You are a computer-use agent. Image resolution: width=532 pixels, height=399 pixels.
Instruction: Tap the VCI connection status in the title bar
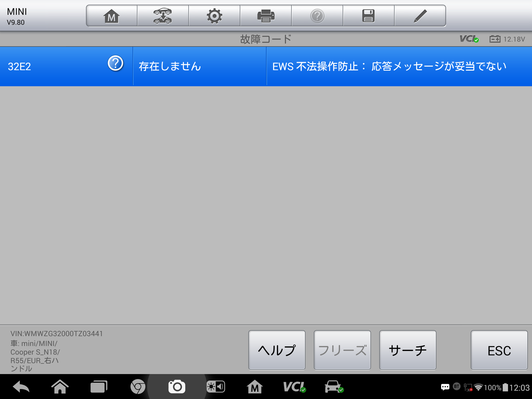point(469,39)
